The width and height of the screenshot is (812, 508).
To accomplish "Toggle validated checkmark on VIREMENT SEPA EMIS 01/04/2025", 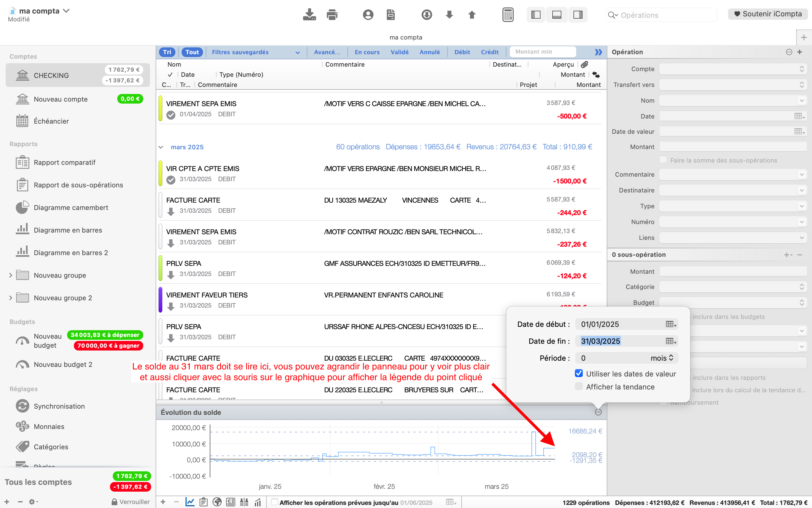I will (x=171, y=115).
